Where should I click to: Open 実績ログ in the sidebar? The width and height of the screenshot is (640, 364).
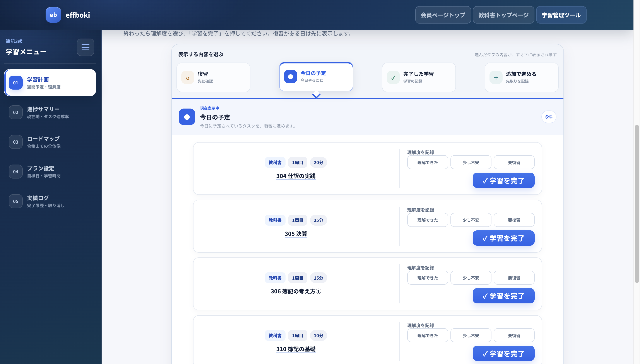click(50, 201)
